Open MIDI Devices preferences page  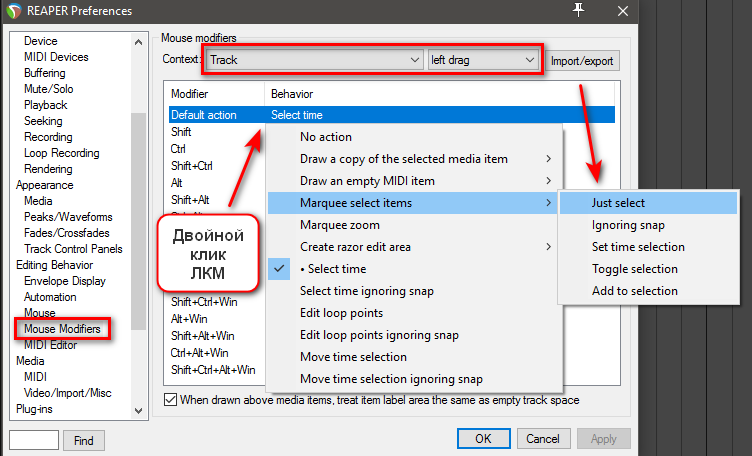click(x=56, y=57)
